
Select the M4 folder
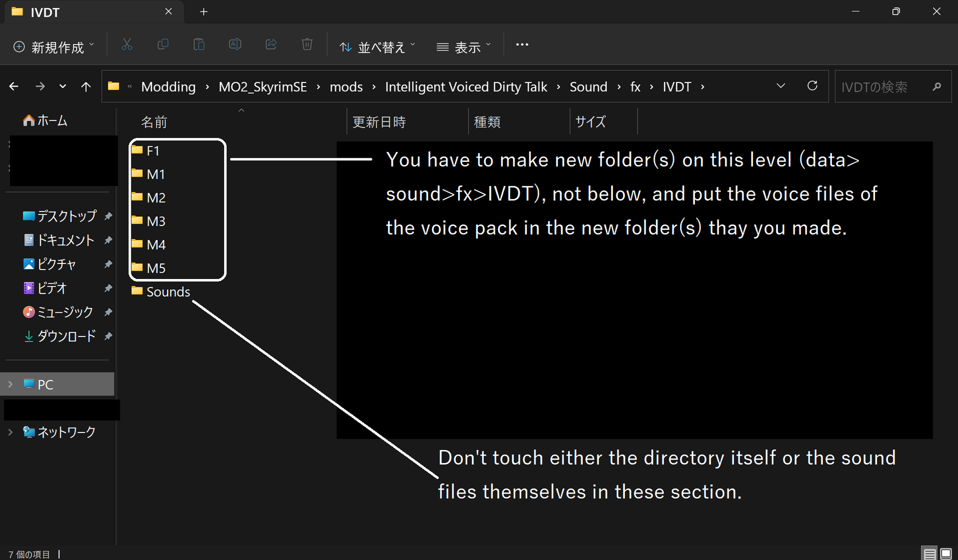coord(148,244)
